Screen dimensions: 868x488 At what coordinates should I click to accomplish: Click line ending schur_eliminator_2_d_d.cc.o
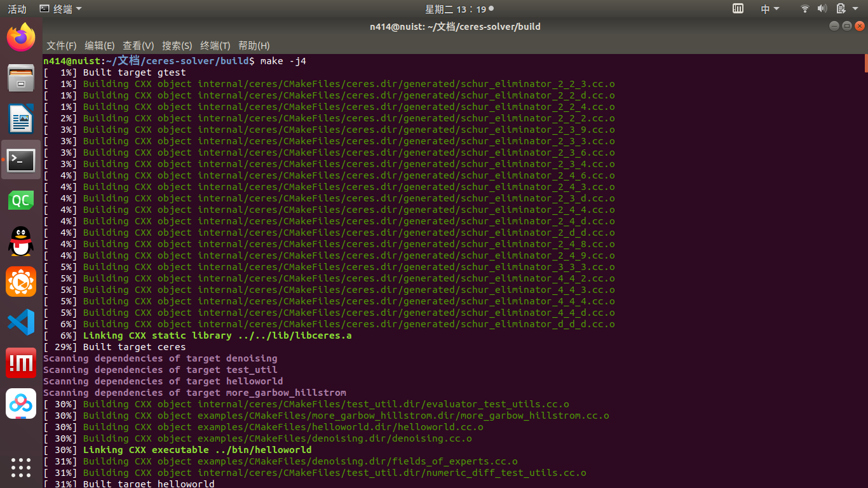point(329,233)
